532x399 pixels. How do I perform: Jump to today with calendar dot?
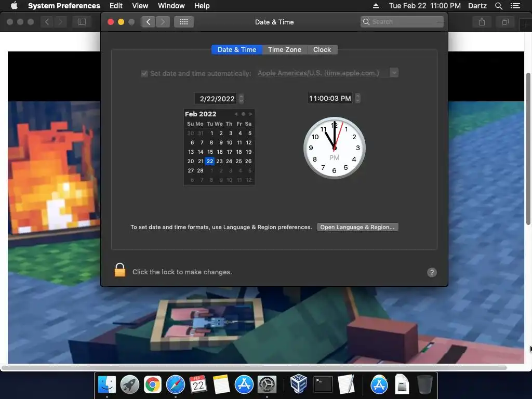pyautogui.click(x=243, y=114)
